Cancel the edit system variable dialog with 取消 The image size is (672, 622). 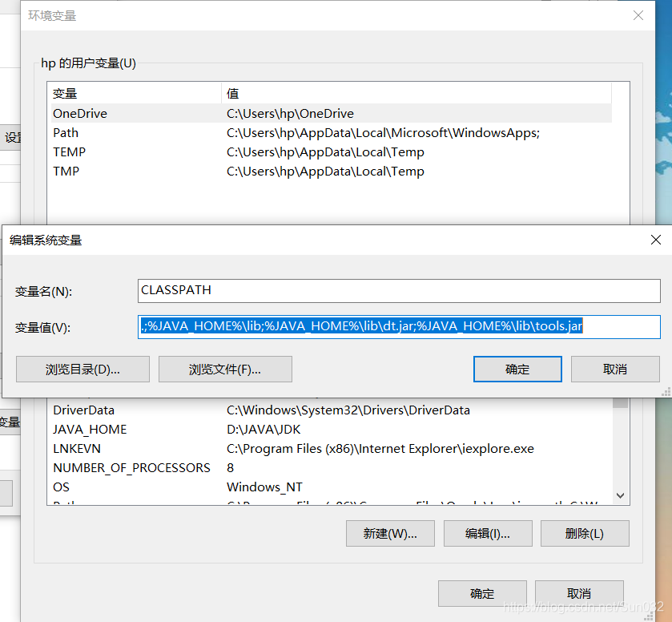pyautogui.click(x=615, y=369)
